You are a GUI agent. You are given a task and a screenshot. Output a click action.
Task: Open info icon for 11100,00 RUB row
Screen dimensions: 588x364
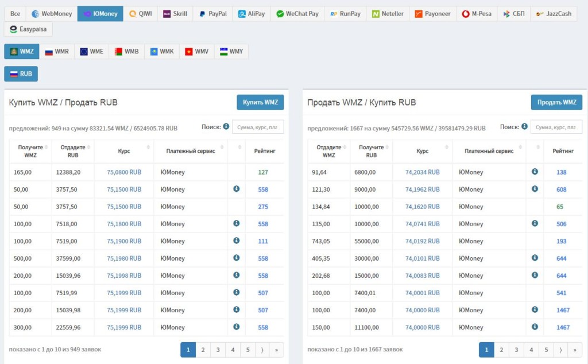pyautogui.click(x=535, y=327)
